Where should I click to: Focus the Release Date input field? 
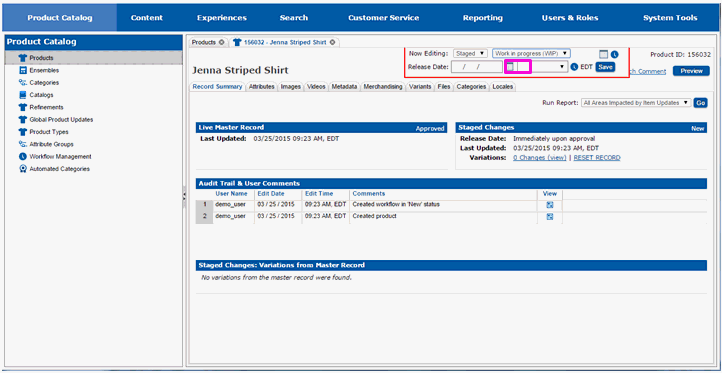point(477,67)
